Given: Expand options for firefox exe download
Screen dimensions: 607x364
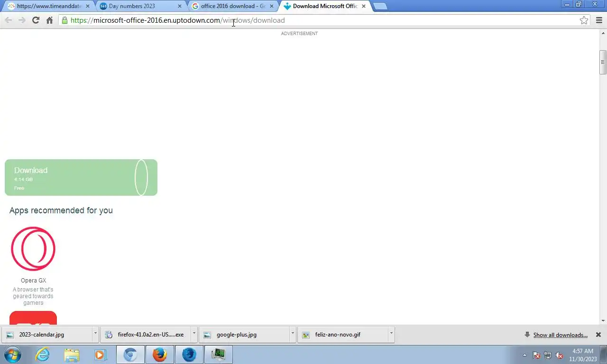Looking at the screenshot, I should pyautogui.click(x=194, y=335).
